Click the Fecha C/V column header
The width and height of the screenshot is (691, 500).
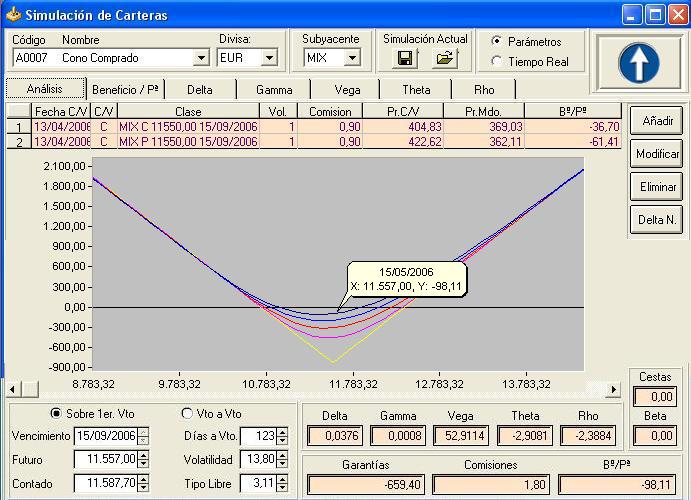pos(61,111)
